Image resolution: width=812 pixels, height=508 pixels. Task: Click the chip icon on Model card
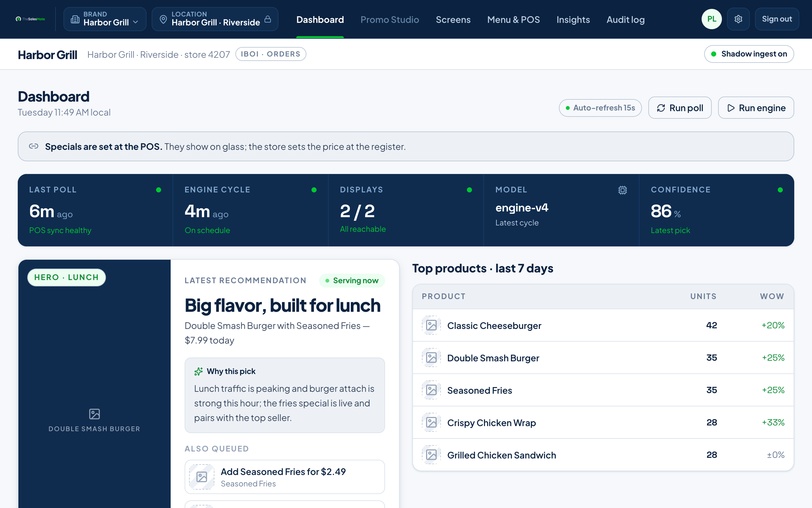pos(622,190)
